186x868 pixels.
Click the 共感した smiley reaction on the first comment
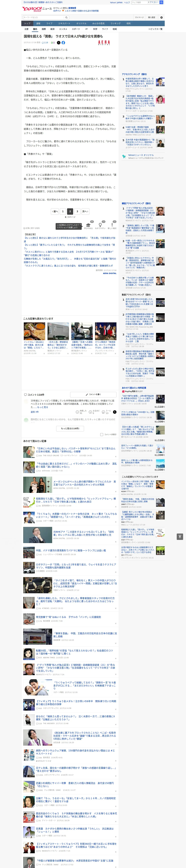click(x=78, y=412)
